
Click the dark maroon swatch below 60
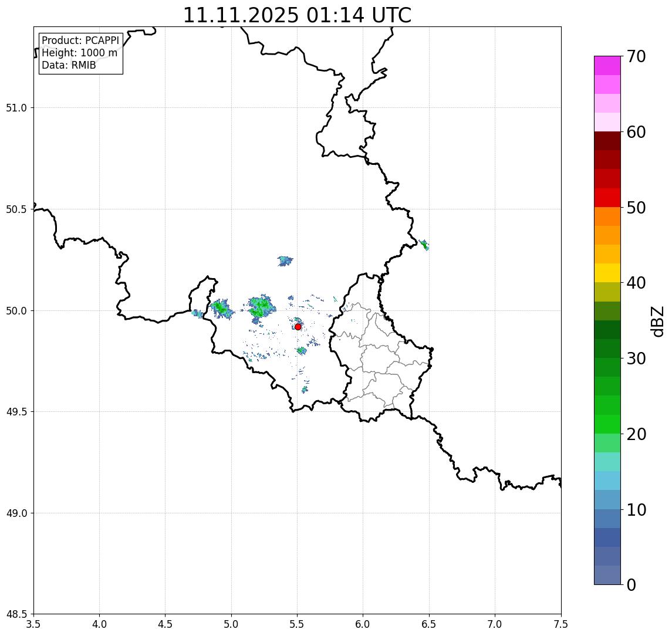pyautogui.click(x=607, y=141)
